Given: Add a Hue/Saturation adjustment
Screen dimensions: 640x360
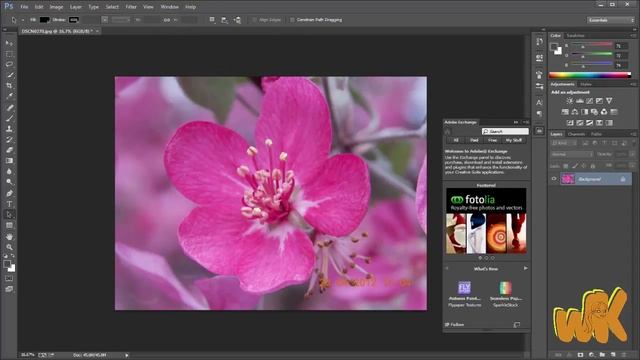Looking at the screenshot, I should coord(565,112).
